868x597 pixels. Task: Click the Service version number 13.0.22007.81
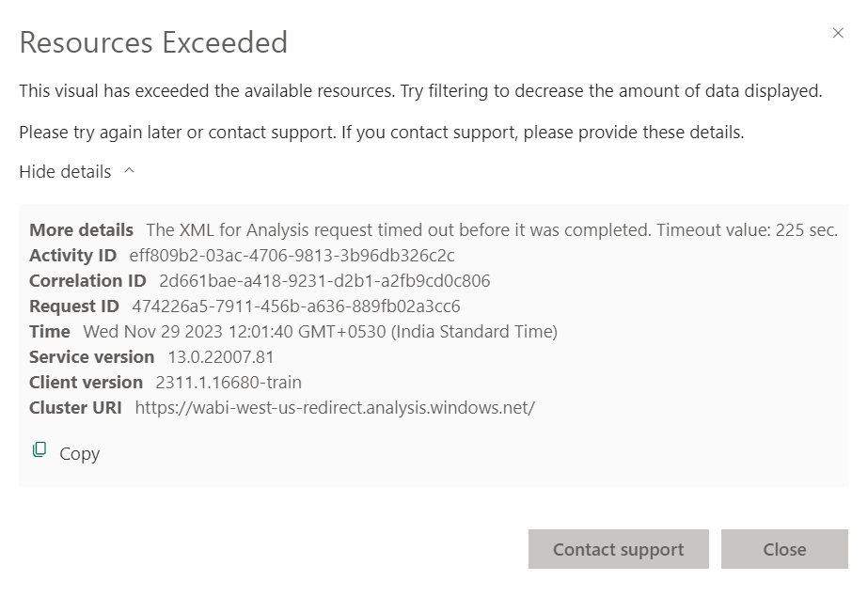click(x=221, y=356)
